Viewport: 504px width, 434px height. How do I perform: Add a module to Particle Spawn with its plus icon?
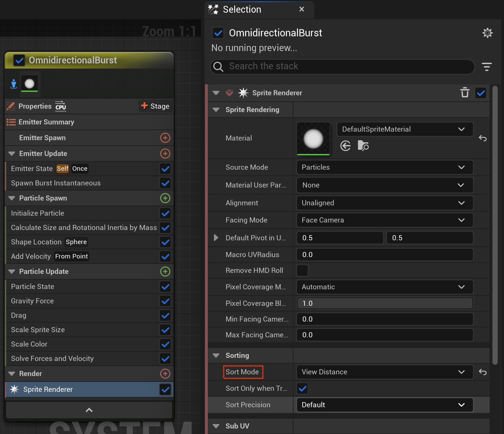(x=165, y=198)
